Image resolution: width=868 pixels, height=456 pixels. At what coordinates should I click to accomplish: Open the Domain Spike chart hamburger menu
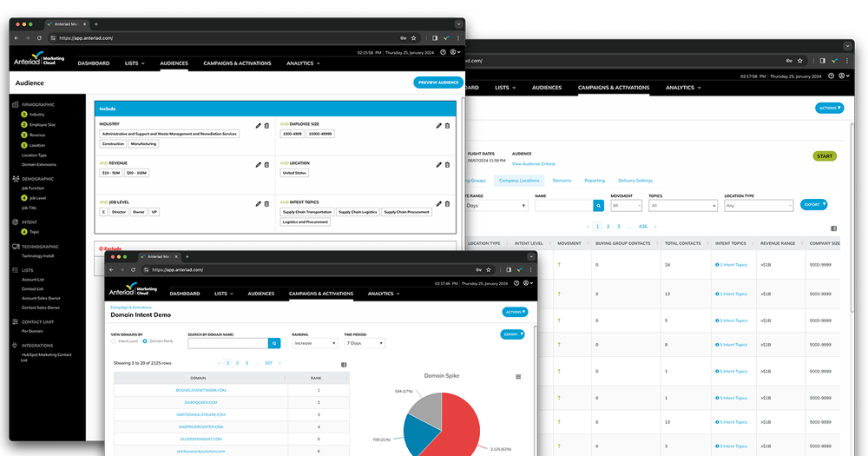[x=518, y=377]
